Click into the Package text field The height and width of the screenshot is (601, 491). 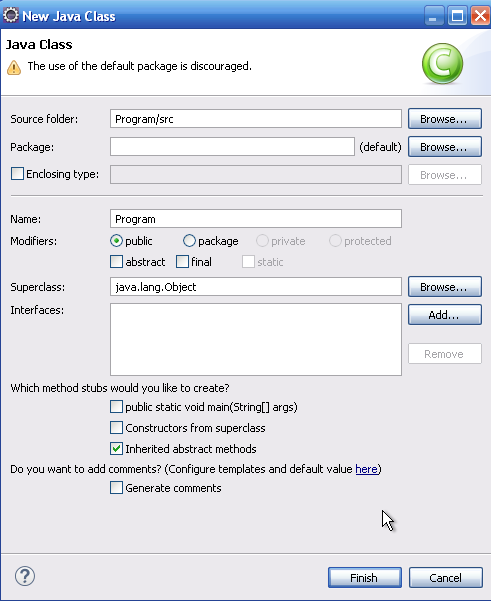232,147
